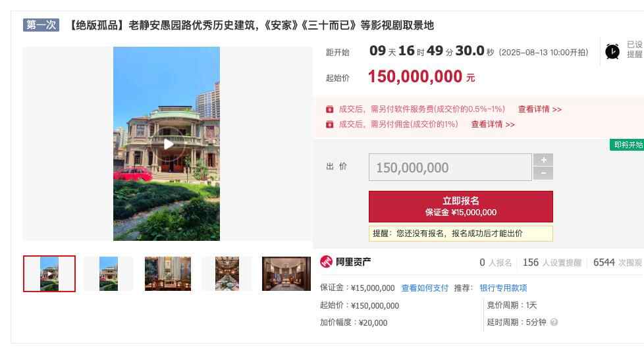Open the 查看如何支付 link
The image size is (644, 356).
coord(425,288)
